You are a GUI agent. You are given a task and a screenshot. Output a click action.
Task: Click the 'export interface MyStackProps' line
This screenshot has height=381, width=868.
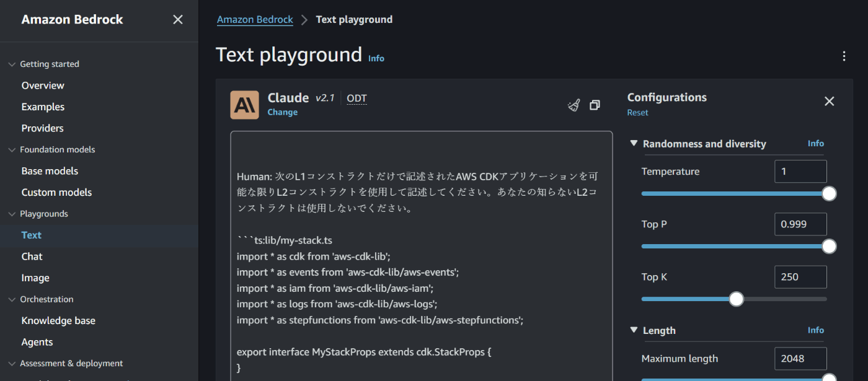click(364, 353)
